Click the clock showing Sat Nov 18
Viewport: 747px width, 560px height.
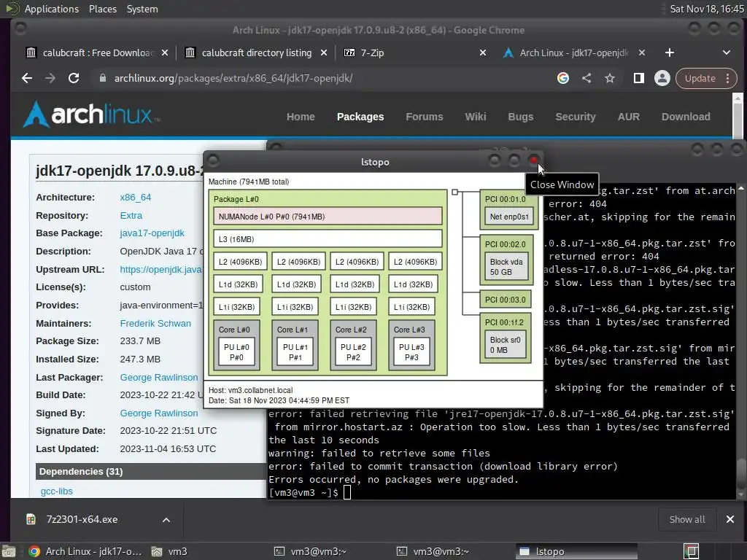click(706, 9)
